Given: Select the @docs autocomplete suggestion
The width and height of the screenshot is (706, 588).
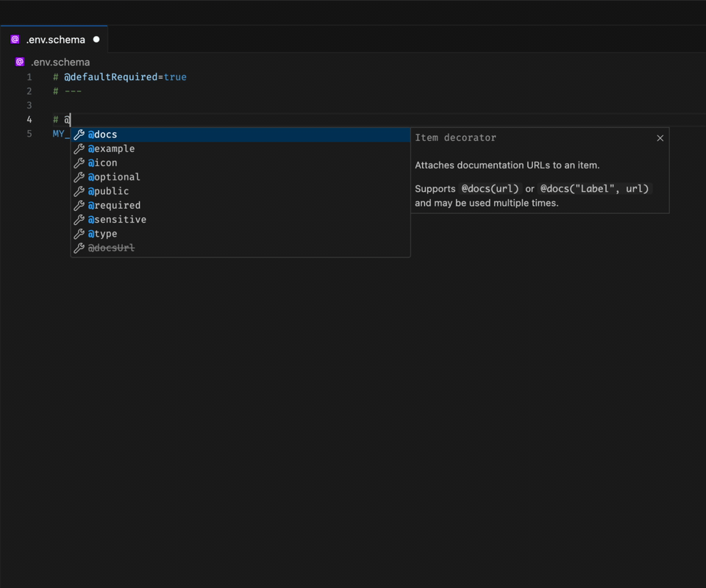Looking at the screenshot, I should point(240,135).
